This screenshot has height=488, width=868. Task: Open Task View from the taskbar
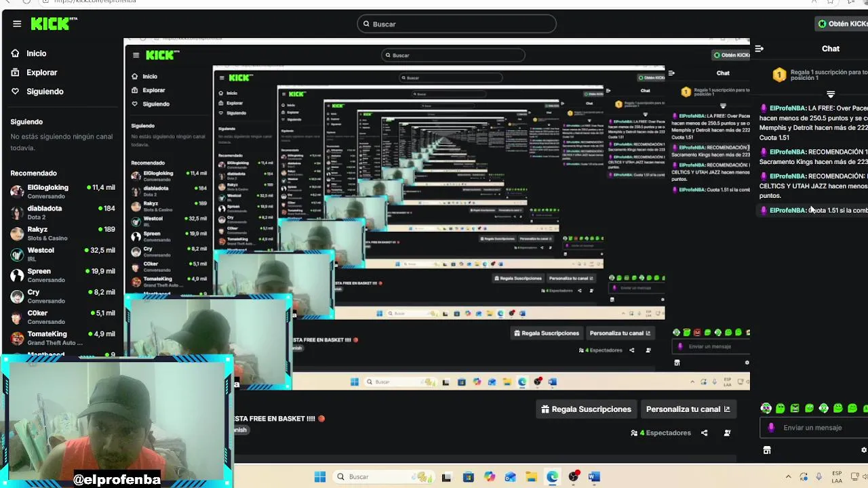[x=446, y=477]
